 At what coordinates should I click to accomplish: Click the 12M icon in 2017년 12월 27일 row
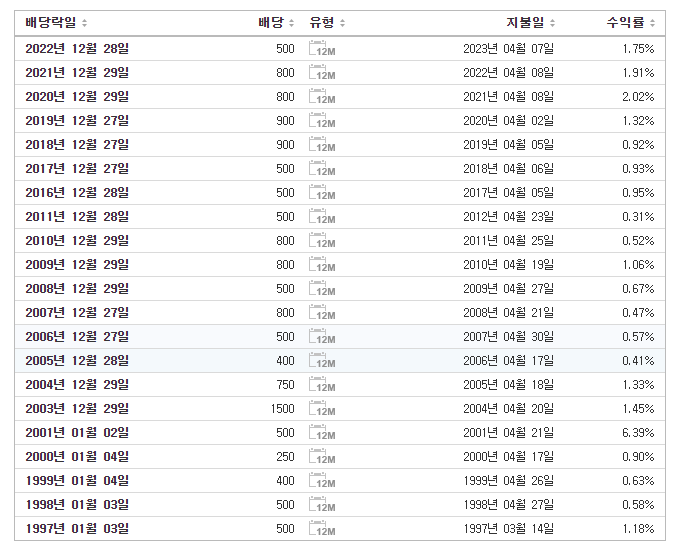tap(322, 168)
